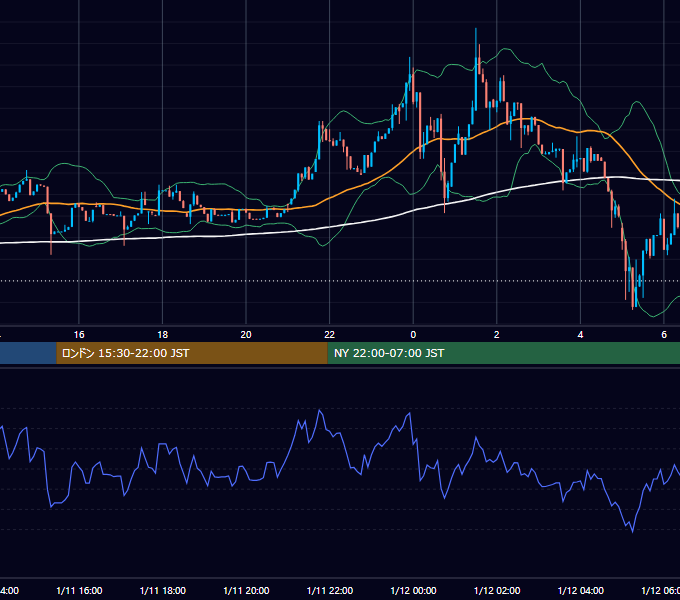The image size is (680, 600).
Task: Select the ロンドン 15:30-22:00 JST session bar
Action: coord(192,353)
